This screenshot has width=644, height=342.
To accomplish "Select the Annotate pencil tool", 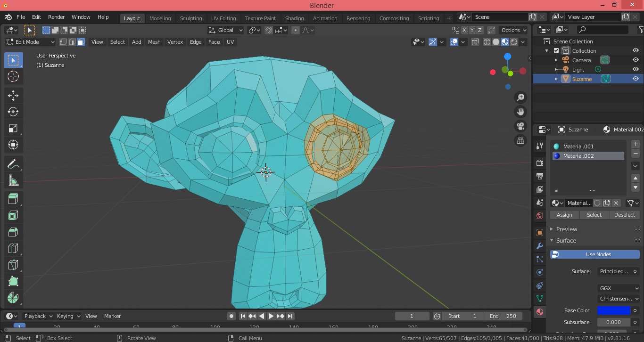I will (x=13, y=164).
